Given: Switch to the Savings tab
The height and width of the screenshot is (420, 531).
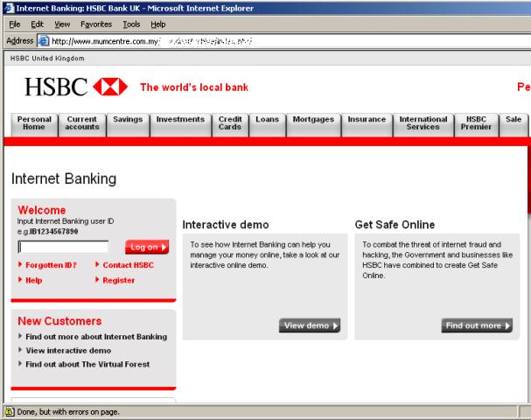Looking at the screenshot, I should click(128, 124).
